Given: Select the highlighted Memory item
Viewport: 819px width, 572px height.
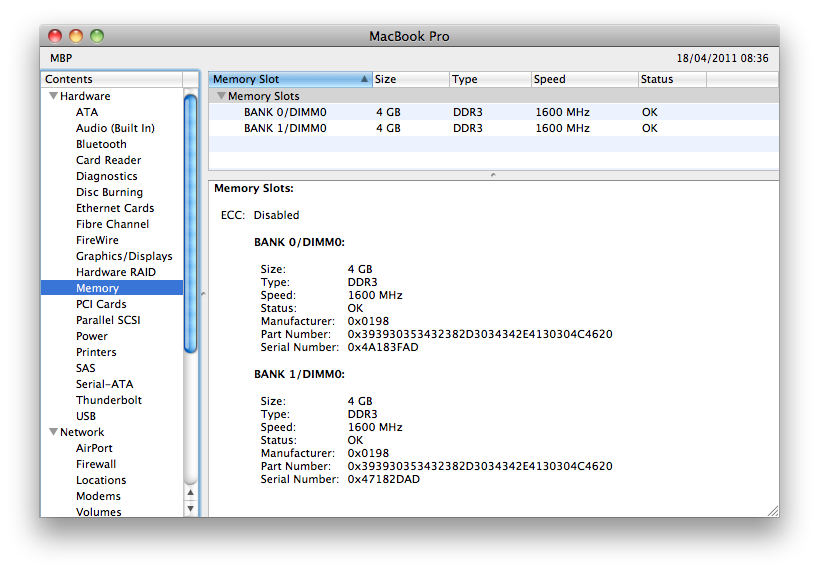Looking at the screenshot, I should [112, 288].
